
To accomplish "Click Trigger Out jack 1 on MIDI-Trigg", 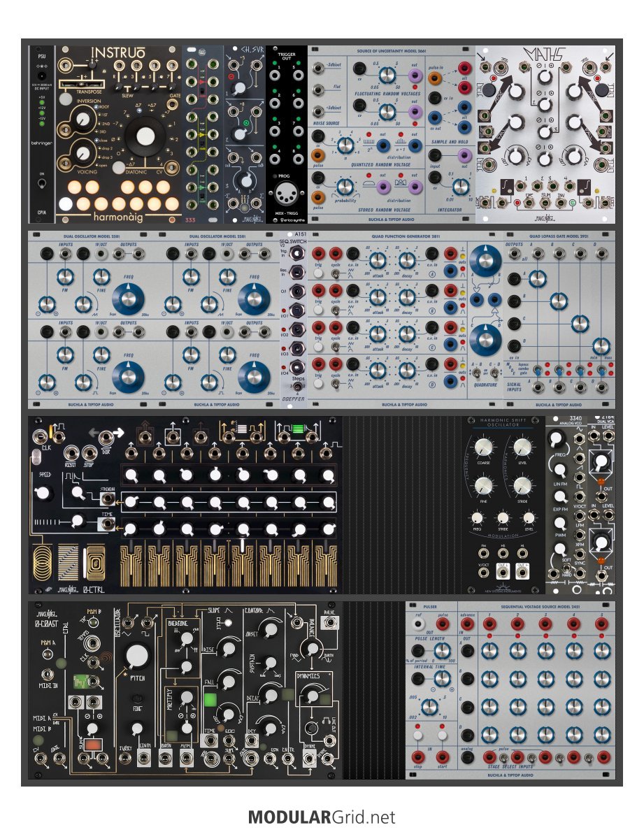I will click(x=275, y=75).
